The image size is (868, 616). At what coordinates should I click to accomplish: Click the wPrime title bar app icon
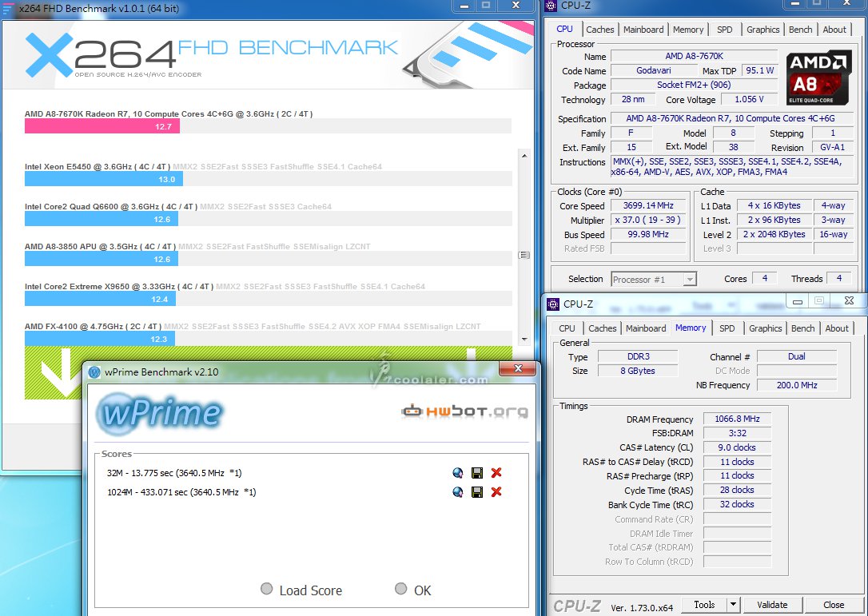94,372
